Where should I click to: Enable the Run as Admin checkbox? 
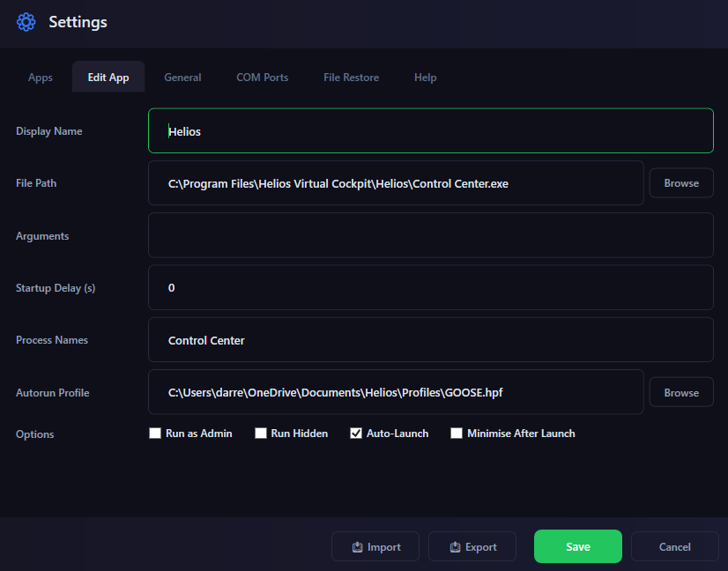[x=155, y=434]
